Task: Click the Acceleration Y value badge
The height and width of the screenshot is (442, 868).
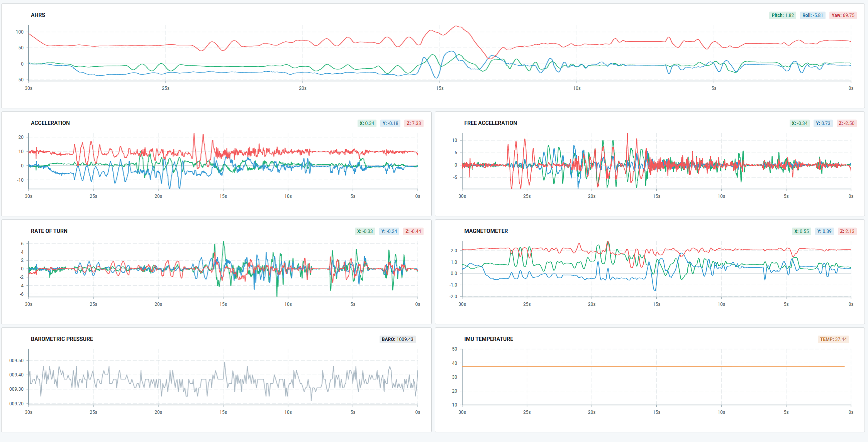Action: (x=390, y=123)
